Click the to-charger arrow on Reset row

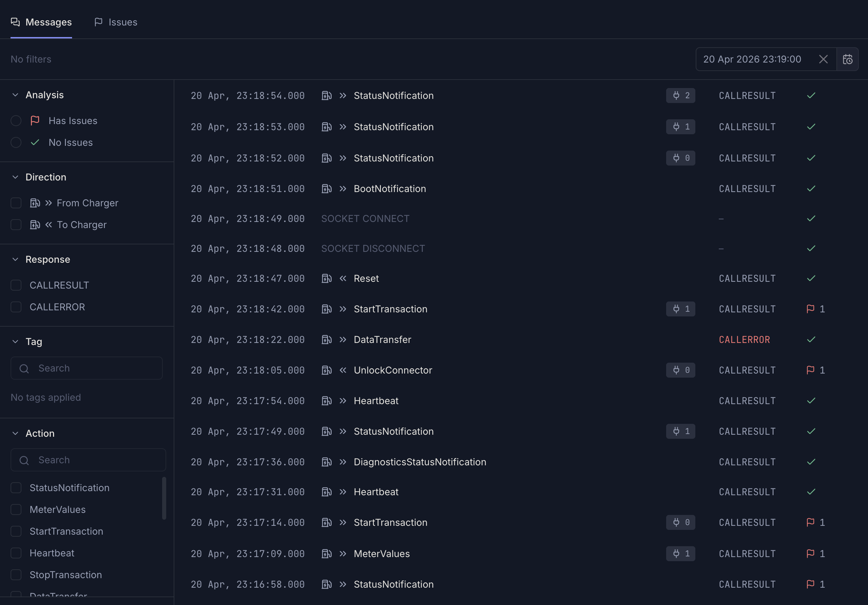pyautogui.click(x=343, y=279)
